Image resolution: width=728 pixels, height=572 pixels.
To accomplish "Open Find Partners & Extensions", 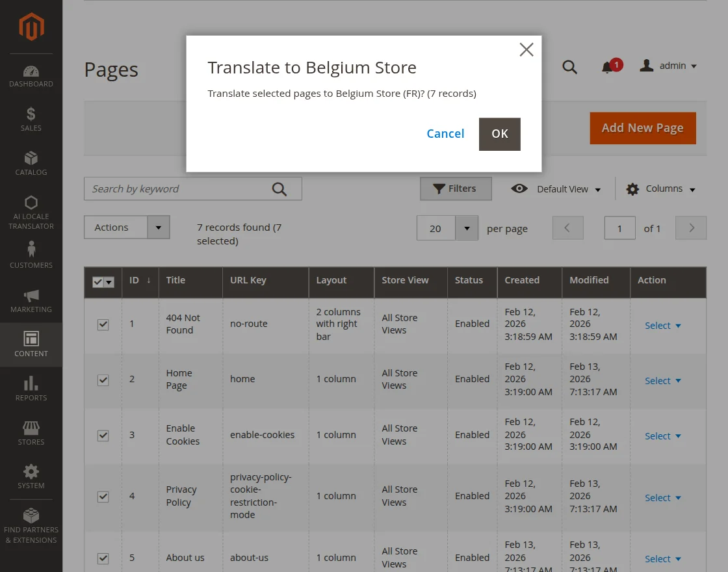I will point(31,526).
